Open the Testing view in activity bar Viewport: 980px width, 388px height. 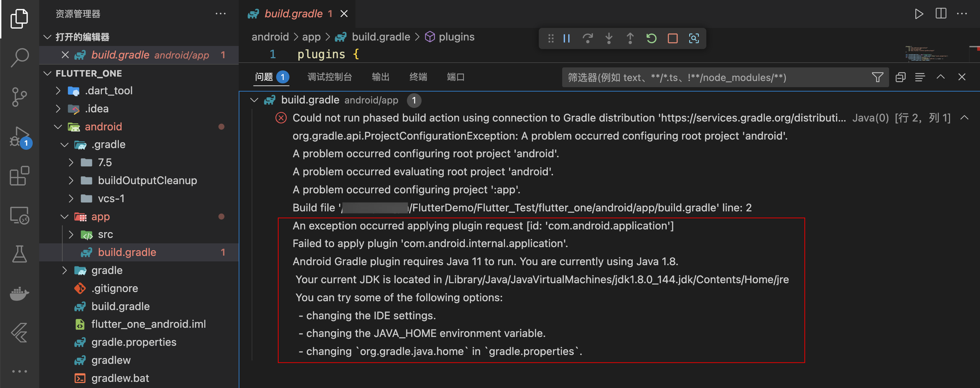point(19,254)
